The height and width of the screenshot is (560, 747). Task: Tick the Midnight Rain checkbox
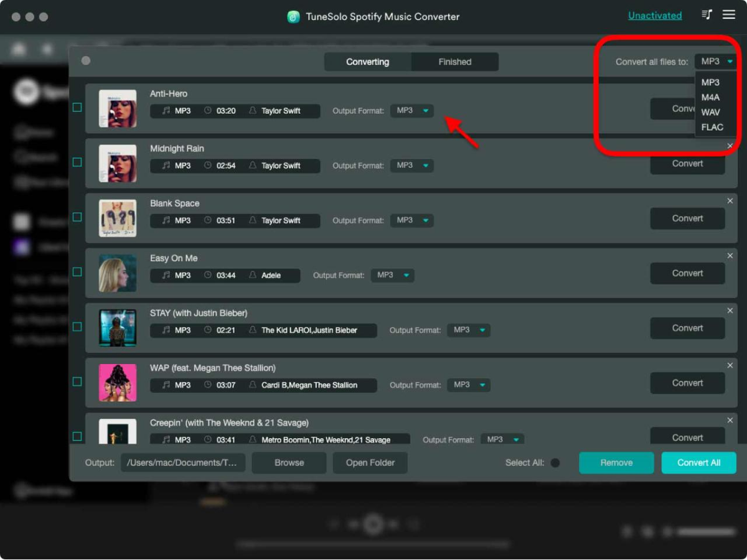(x=77, y=162)
